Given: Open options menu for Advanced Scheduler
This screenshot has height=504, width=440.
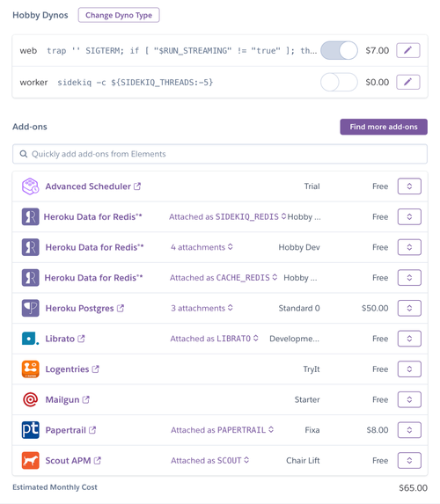Looking at the screenshot, I should (x=409, y=186).
